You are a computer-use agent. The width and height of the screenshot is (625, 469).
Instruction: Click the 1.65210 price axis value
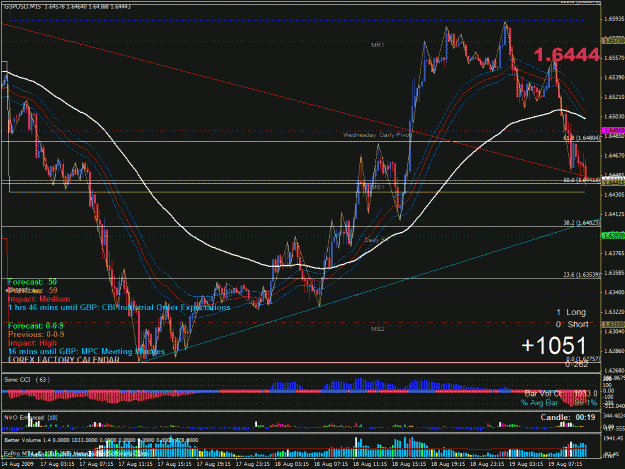(614, 97)
